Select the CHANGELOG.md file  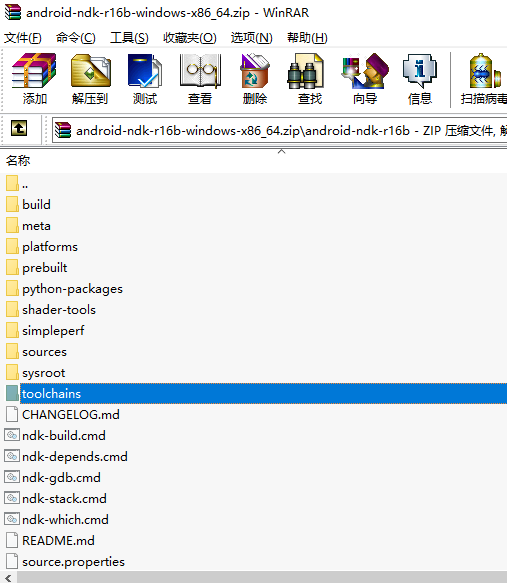(254, 415)
